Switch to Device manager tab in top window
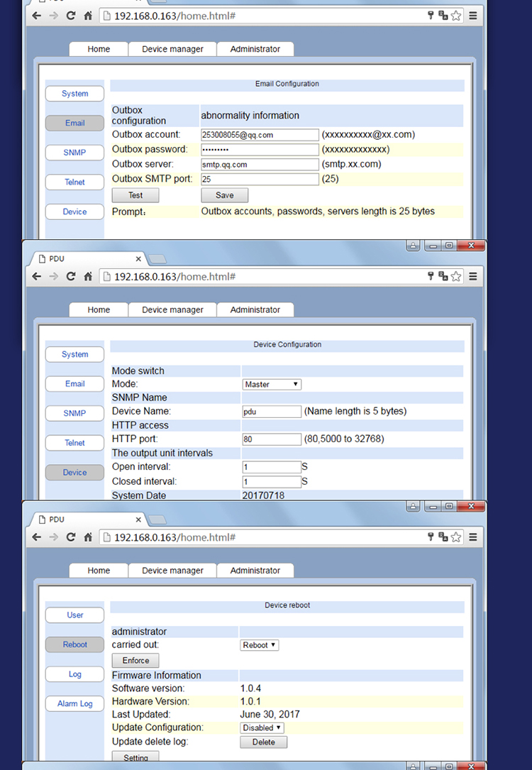This screenshot has height=770, width=532. tap(172, 49)
